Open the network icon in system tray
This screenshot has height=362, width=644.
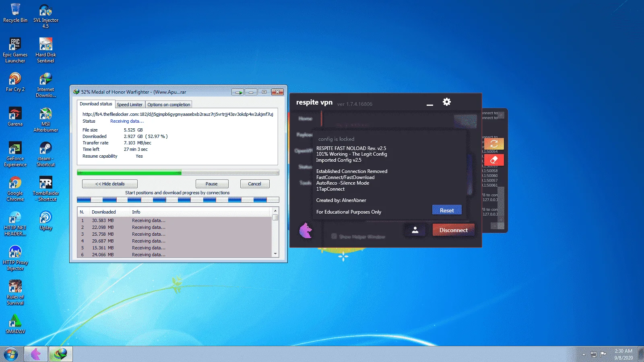593,354
